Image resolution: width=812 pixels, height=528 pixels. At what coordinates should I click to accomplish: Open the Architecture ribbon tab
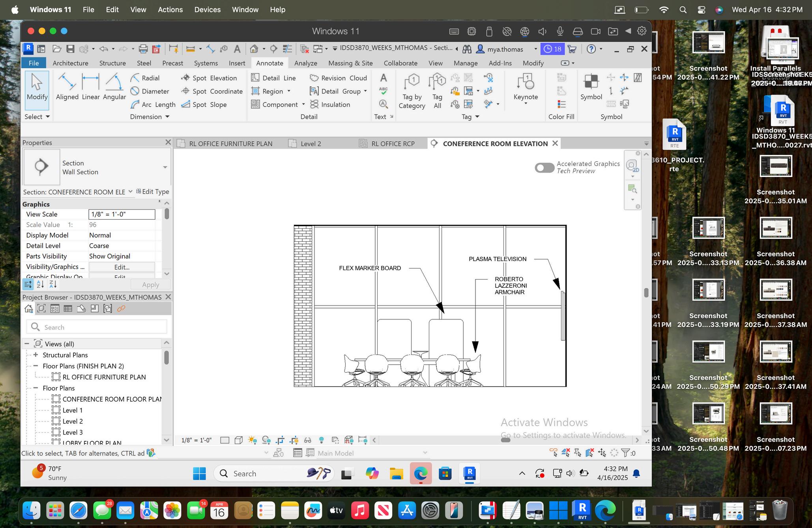[x=70, y=63]
